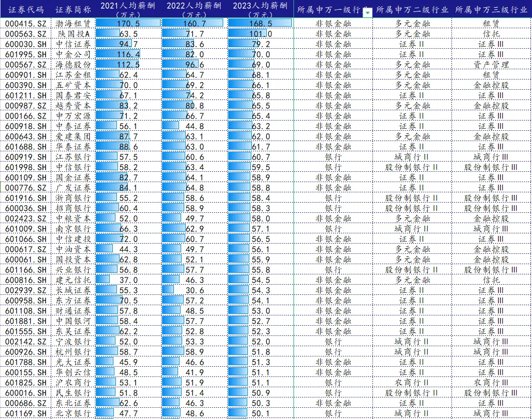Select cell 000166.SZ
The width and height of the screenshot is (532, 419).
(x=26, y=116)
